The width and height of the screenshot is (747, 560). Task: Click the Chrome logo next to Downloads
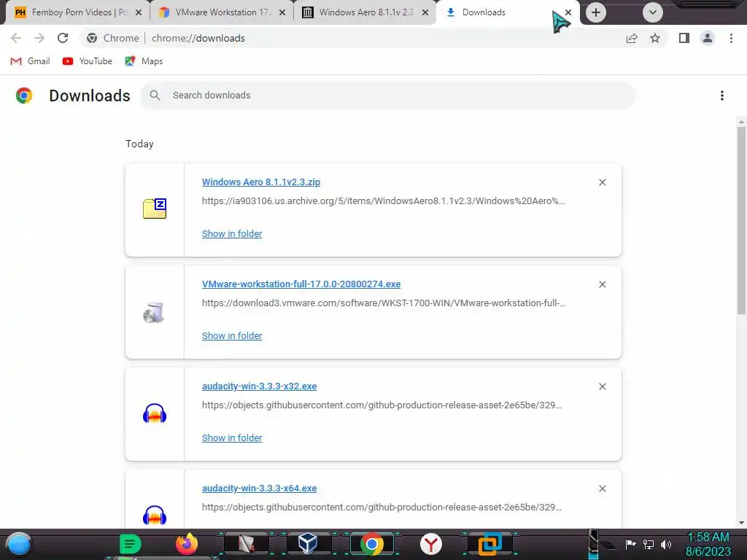24,96
